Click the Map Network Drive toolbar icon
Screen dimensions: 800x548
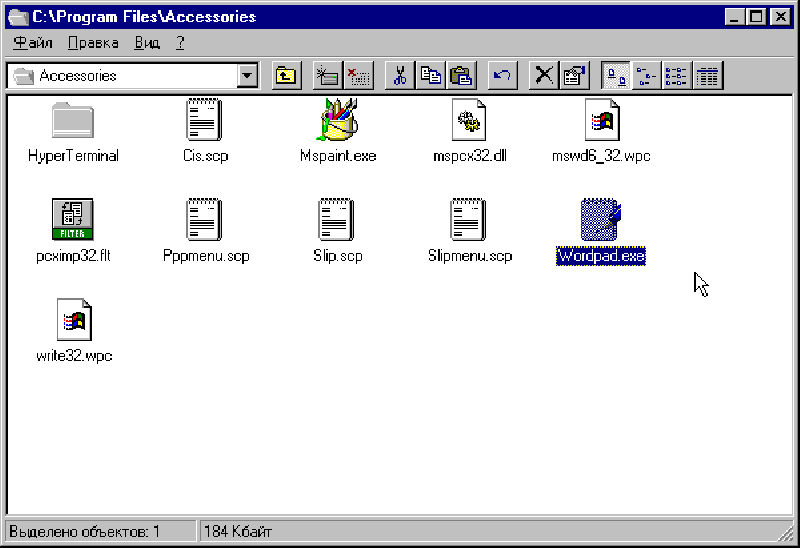[328, 76]
